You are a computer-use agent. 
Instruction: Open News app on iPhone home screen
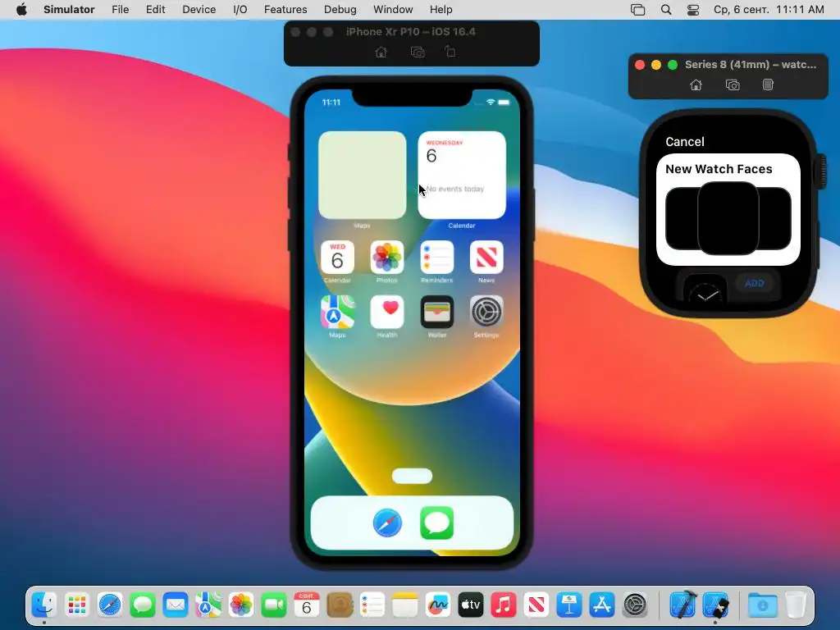click(x=486, y=257)
